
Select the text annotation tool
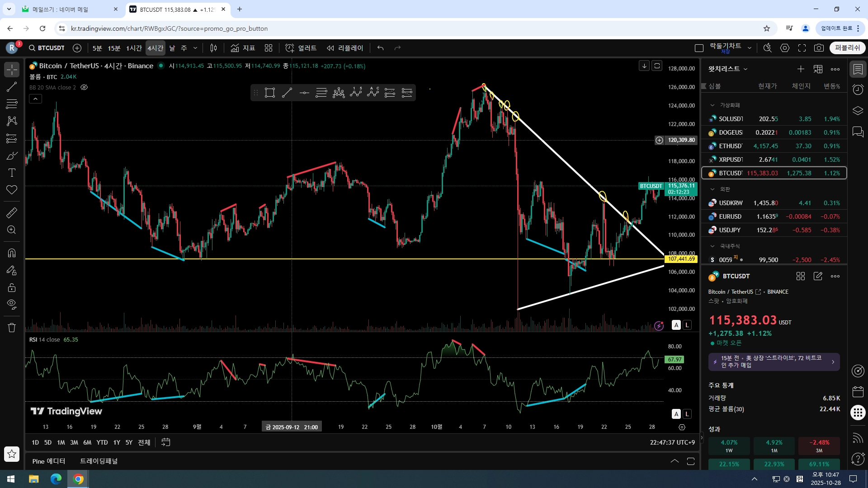point(12,173)
